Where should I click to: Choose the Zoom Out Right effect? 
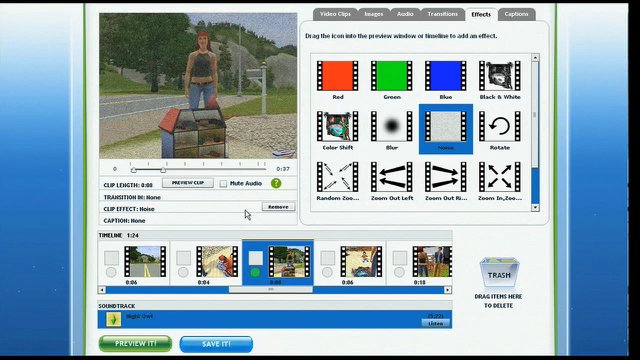click(x=445, y=177)
